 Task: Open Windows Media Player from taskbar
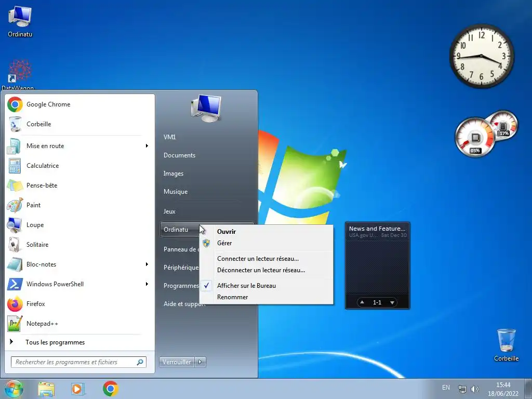pyautogui.click(x=78, y=389)
